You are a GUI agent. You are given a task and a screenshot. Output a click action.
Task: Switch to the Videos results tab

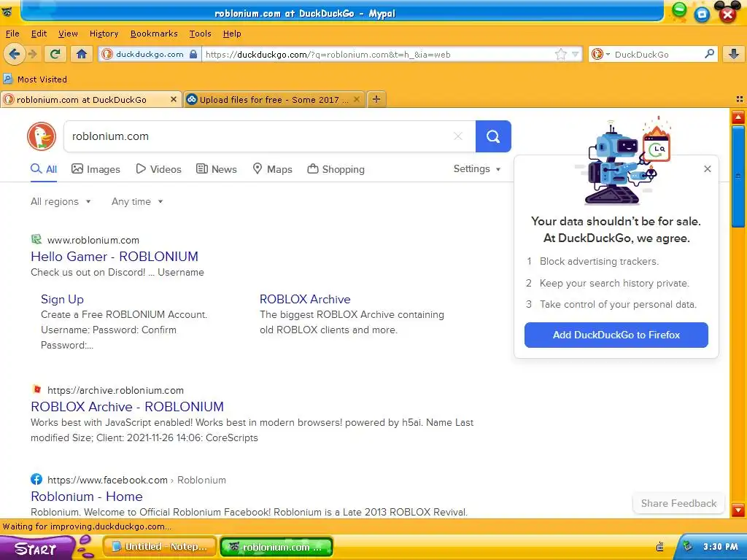tap(158, 169)
